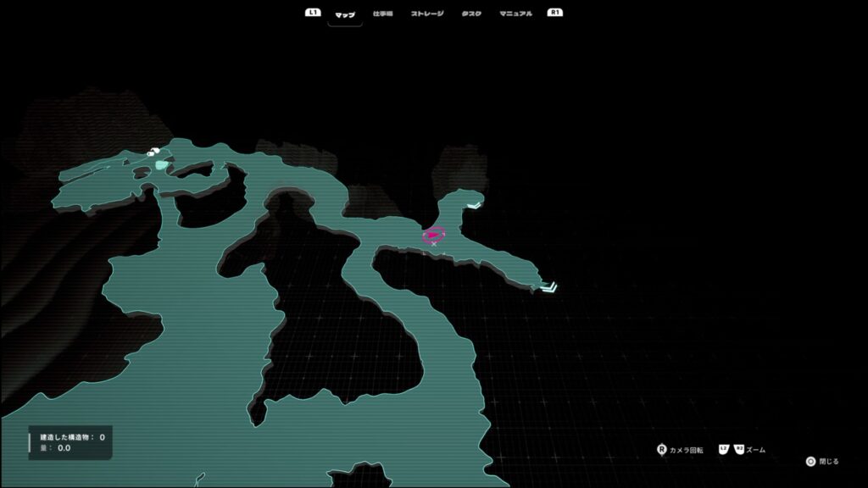Switch to the ストレージ tab

coord(427,14)
